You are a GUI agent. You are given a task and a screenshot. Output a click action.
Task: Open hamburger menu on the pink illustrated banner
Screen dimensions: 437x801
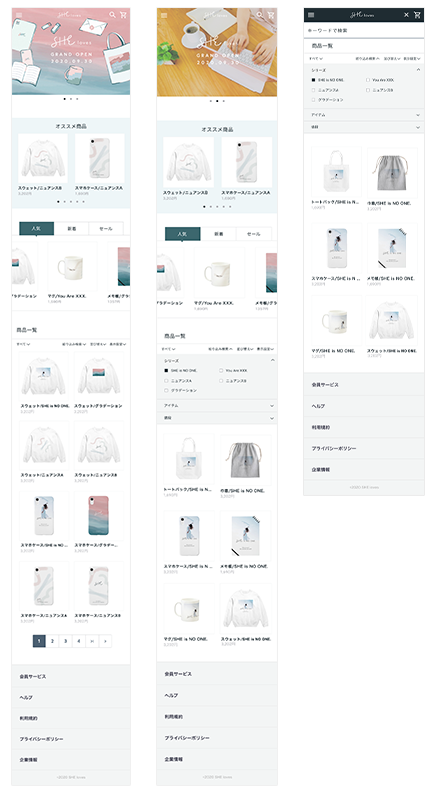pos(19,15)
